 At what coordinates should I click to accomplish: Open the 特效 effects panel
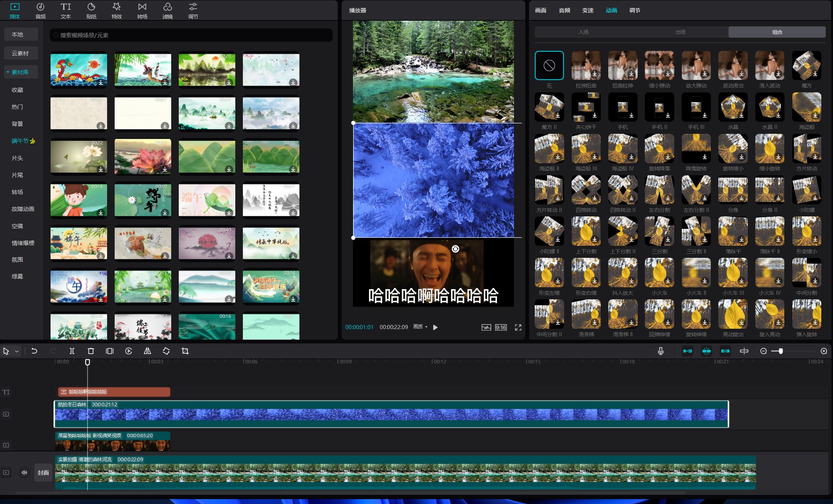[x=117, y=11]
